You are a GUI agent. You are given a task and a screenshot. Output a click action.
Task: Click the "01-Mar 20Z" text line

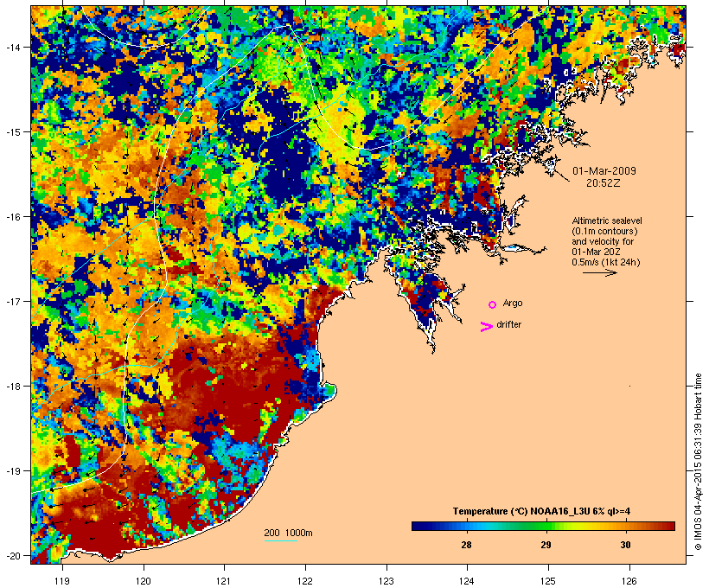[x=596, y=252]
